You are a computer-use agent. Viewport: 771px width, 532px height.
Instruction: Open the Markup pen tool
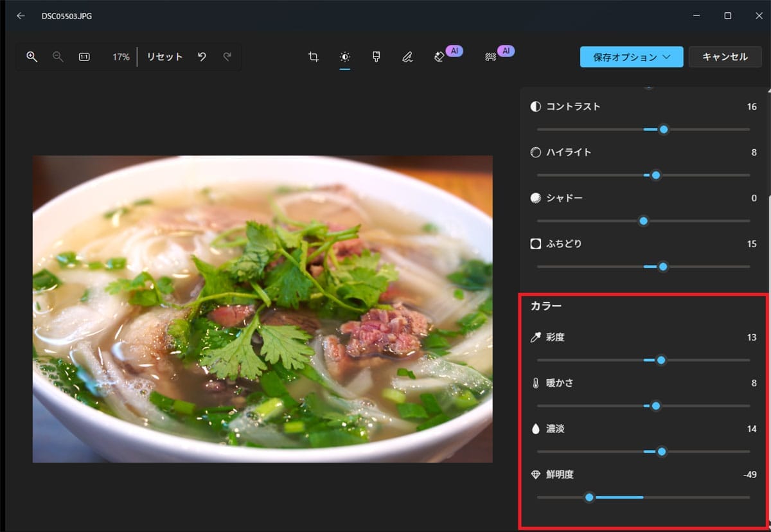point(407,57)
